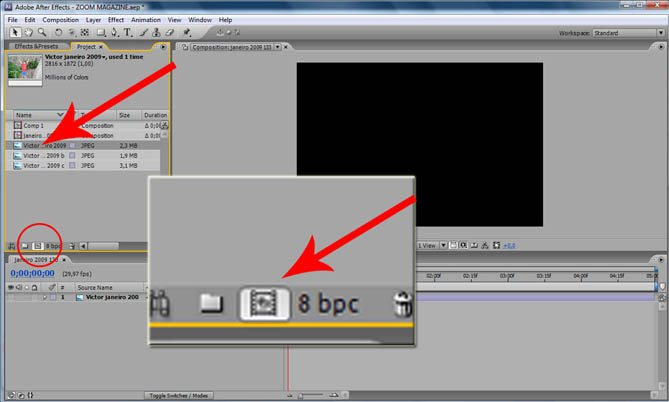Select the Rotation tool
Viewport: 669px width, 402px height.
[x=59, y=31]
